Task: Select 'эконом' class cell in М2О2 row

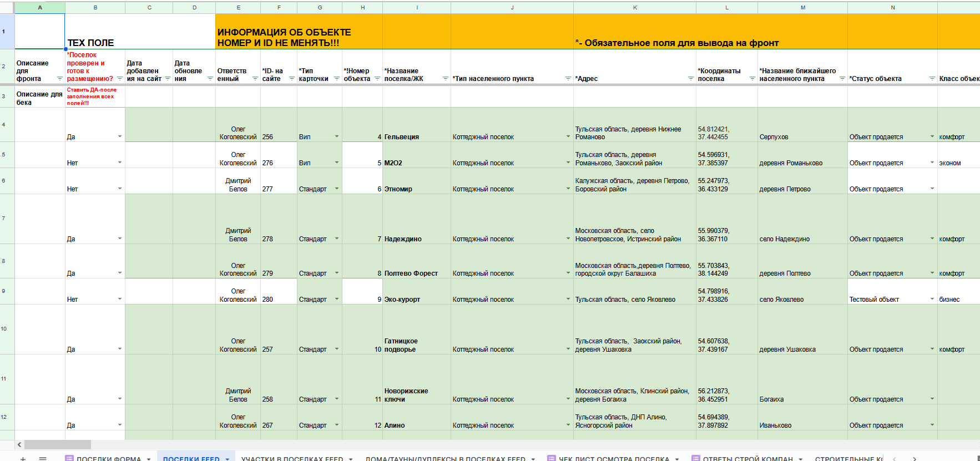Action: (x=959, y=155)
